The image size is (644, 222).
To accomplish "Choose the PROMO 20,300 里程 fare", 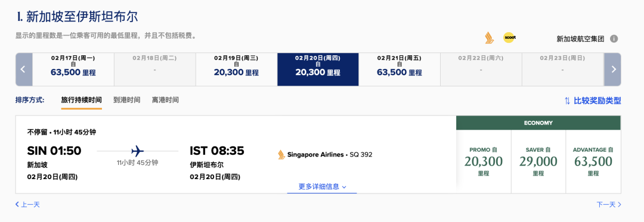I will (x=484, y=162).
